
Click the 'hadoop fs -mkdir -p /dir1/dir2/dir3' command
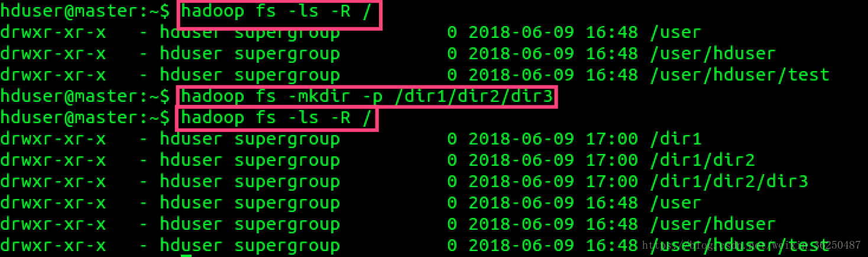coord(367,97)
